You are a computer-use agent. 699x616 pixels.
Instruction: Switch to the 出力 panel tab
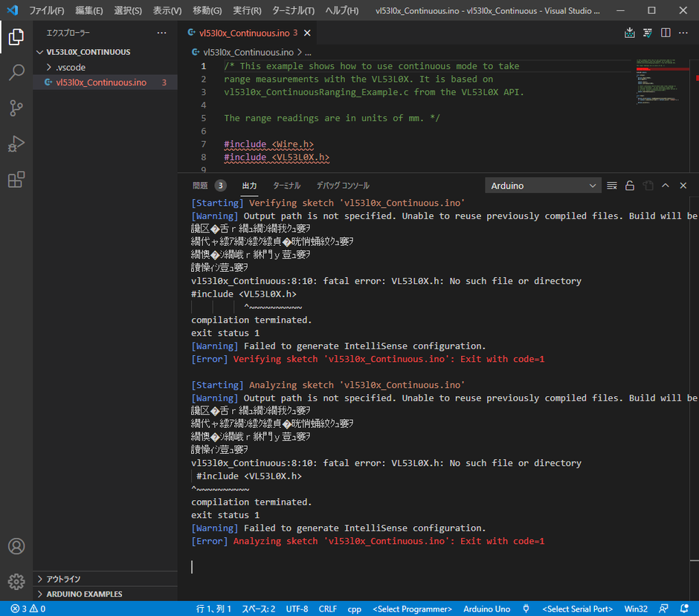[x=249, y=186]
